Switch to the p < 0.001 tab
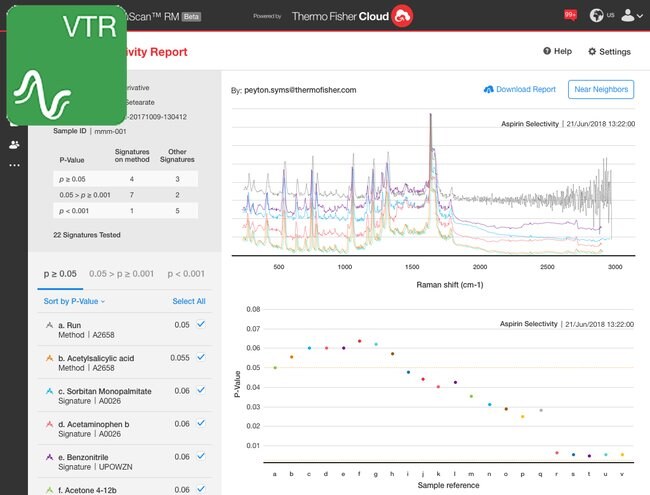This screenshot has width=650, height=495. [x=186, y=273]
